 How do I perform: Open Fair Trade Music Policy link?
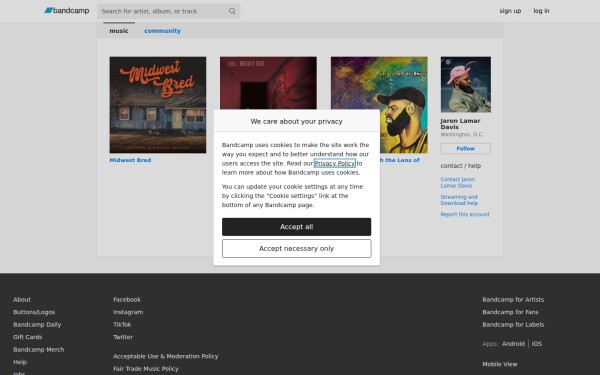[x=146, y=368]
